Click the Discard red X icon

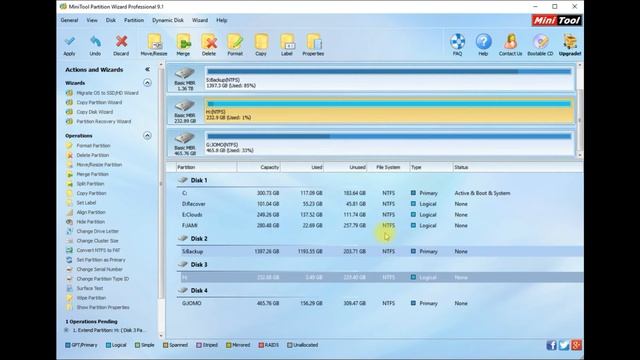[x=121, y=42]
